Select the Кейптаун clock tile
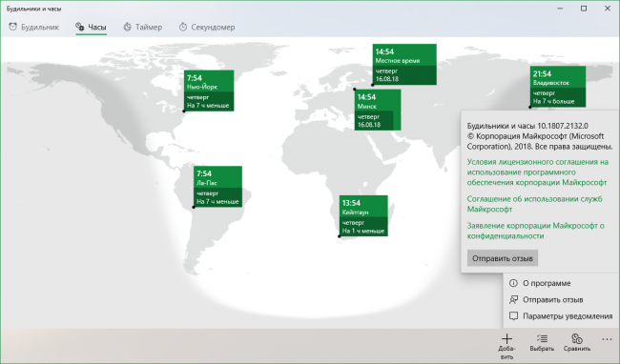Viewport: 620px width, 364px height. coord(363,215)
